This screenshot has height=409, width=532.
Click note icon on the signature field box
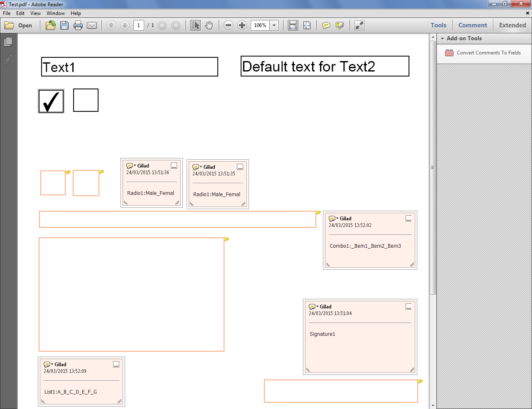(420, 381)
